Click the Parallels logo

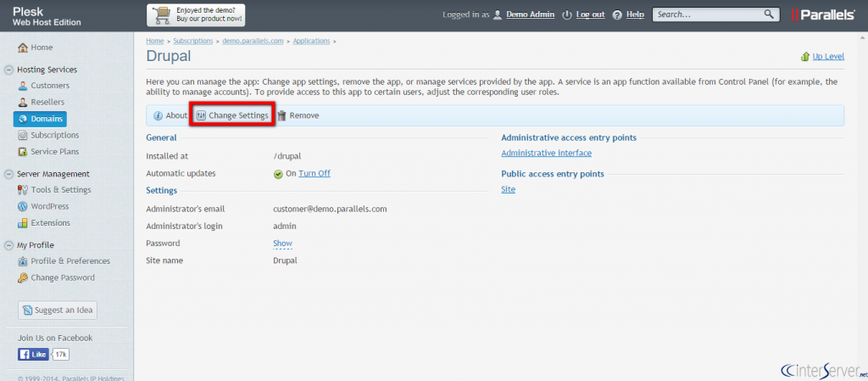click(x=823, y=15)
